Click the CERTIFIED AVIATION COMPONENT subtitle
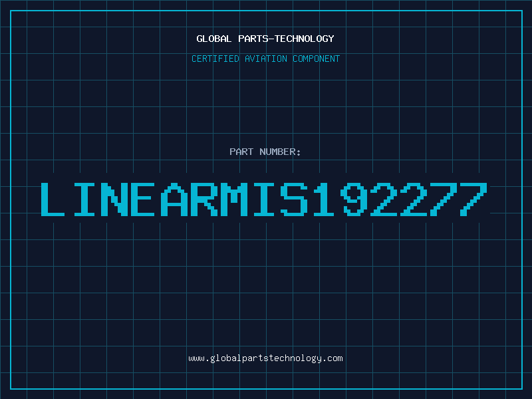 click(265, 59)
